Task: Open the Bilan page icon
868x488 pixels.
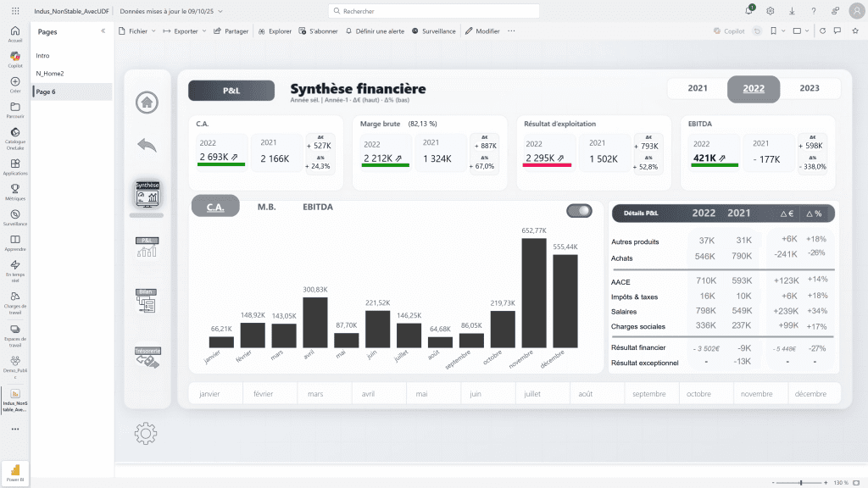Action: (147, 300)
